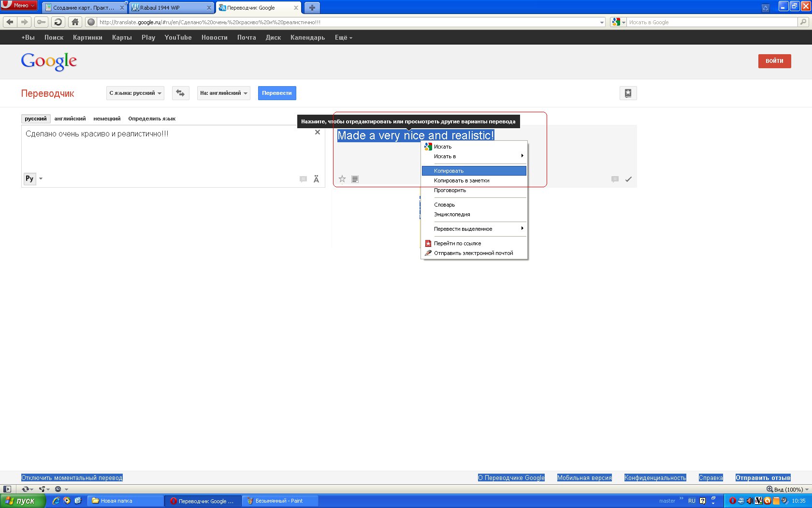This screenshot has width=812, height=508.
Task: Go back with the browser back arrow
Action: click(10, 22)
